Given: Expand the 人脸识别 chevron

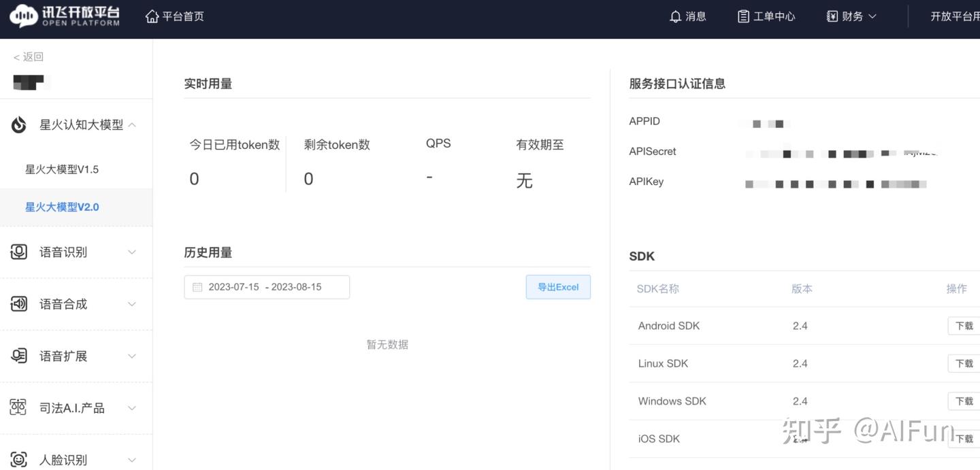Looking at the screenshot, I should (132, 460).
